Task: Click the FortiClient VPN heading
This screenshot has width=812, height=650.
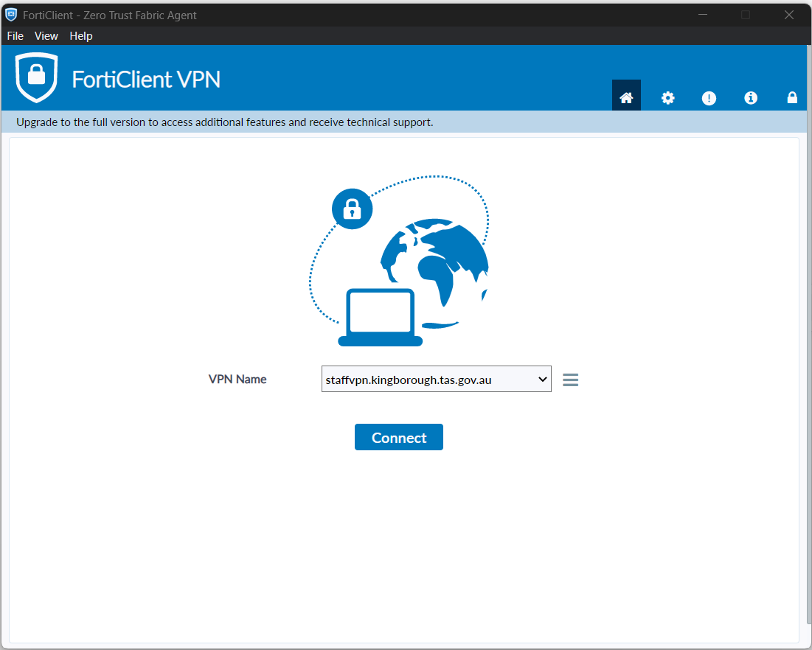Action: pyautogui.click(x=146, y=79)
